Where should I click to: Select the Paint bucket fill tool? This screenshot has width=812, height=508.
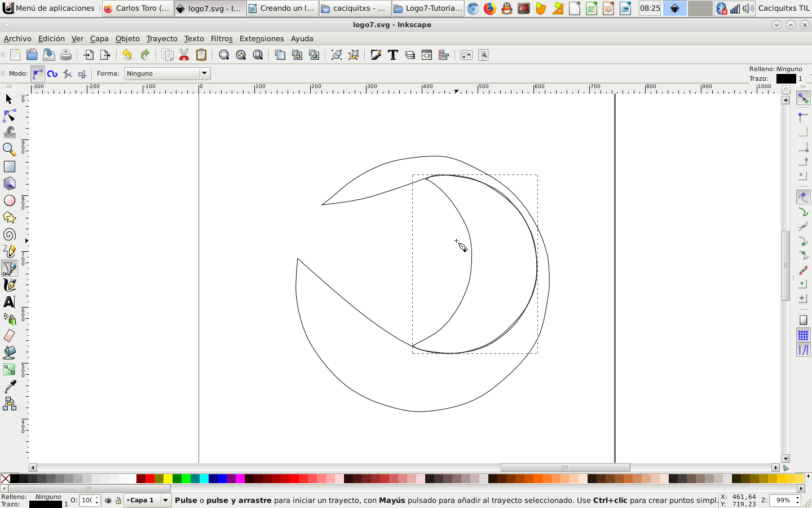coord(9,353)
